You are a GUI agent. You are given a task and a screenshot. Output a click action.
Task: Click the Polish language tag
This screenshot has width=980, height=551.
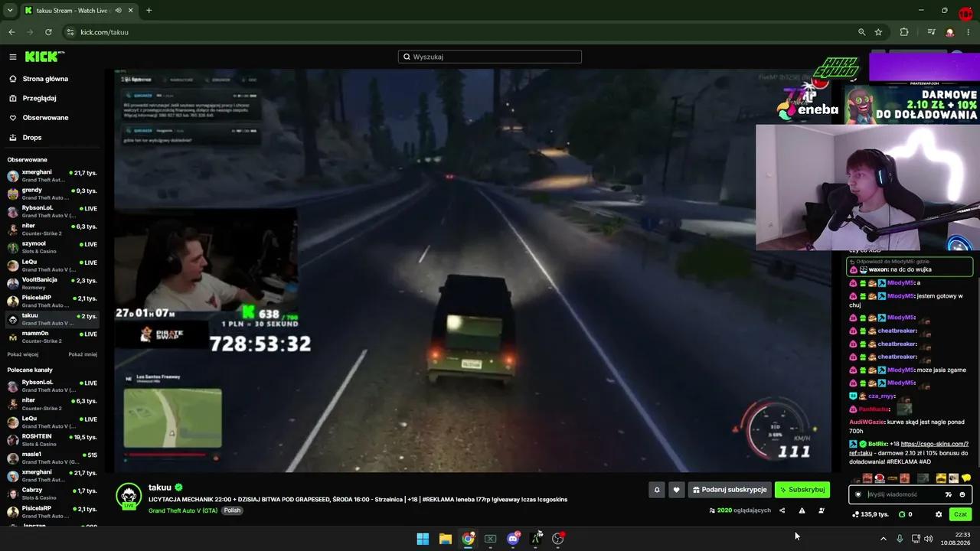point(232,510)
